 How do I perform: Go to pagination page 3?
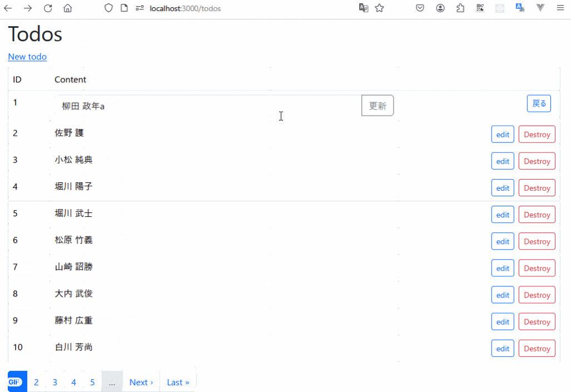(x=54, y=382)
